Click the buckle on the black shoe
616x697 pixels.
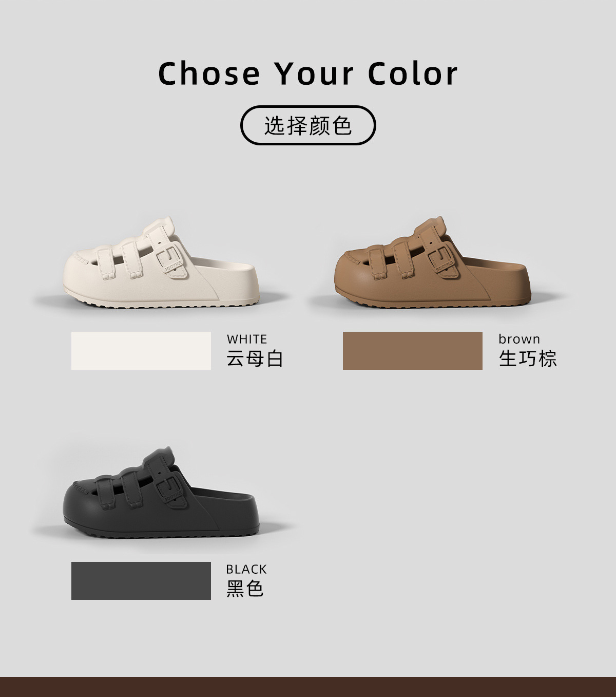[169, 488]
